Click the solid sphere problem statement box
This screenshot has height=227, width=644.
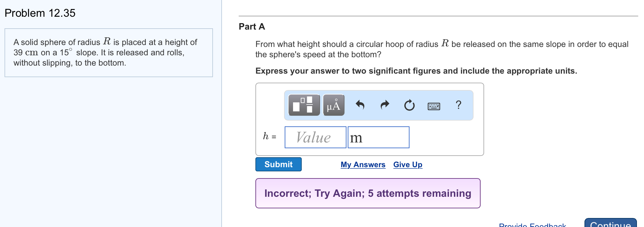click(x=108, y=53)
